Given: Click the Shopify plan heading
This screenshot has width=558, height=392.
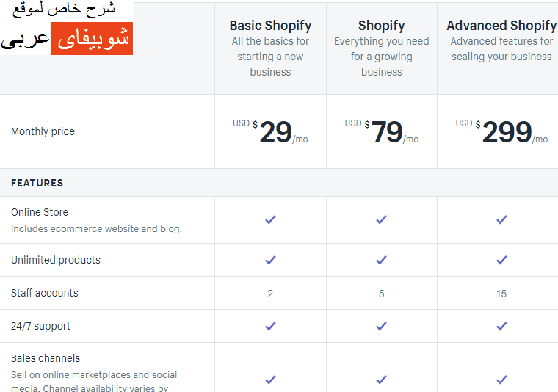Looking at the screenshot, I should (x=381, y=26).
